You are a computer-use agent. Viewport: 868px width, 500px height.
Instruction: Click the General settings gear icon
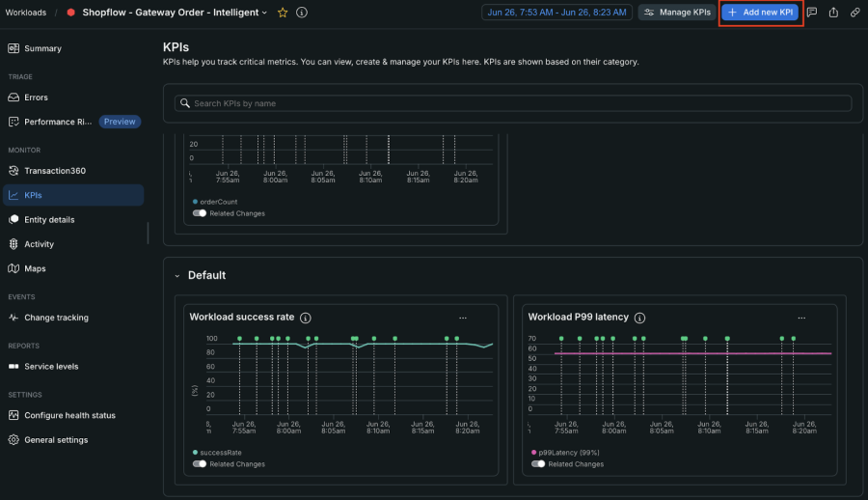pos(14,439)
